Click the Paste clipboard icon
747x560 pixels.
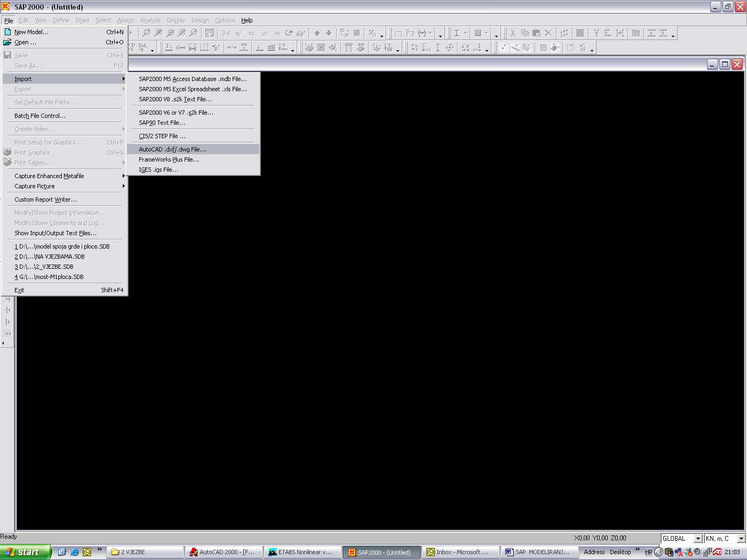click(537, 33)
